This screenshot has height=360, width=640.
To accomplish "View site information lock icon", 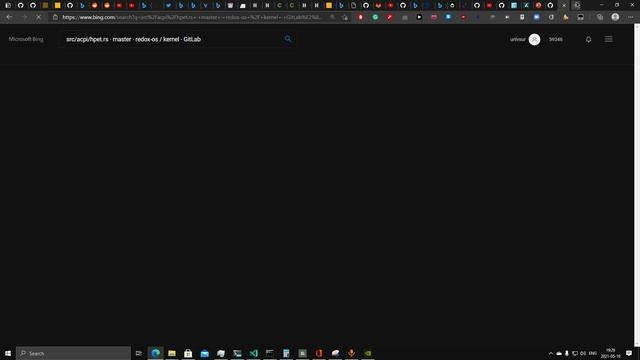I will point(56,17).
